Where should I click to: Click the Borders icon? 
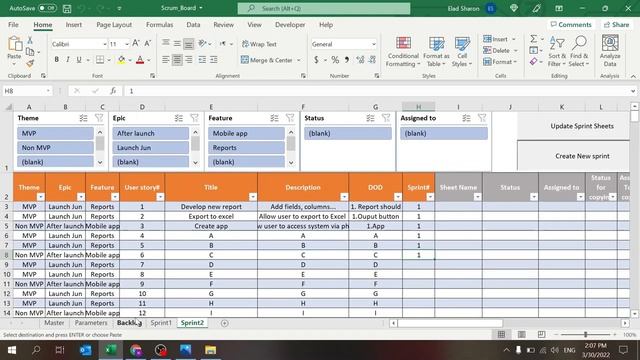point(100,60)
